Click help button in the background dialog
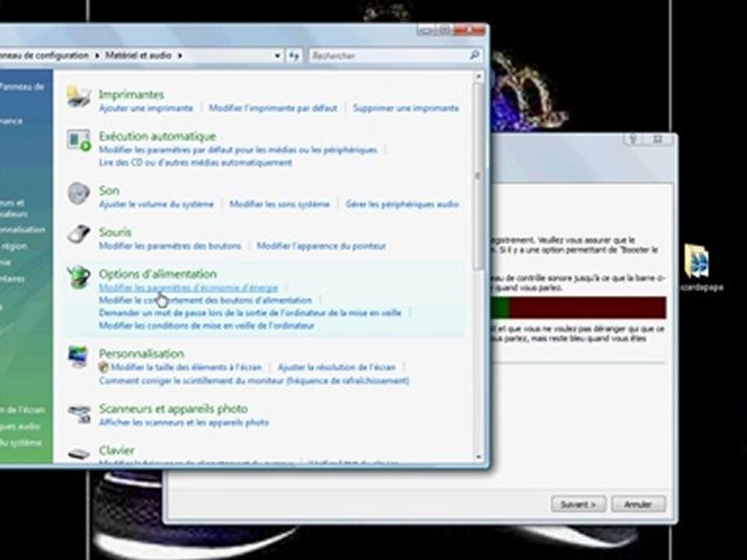 [633, 139]
